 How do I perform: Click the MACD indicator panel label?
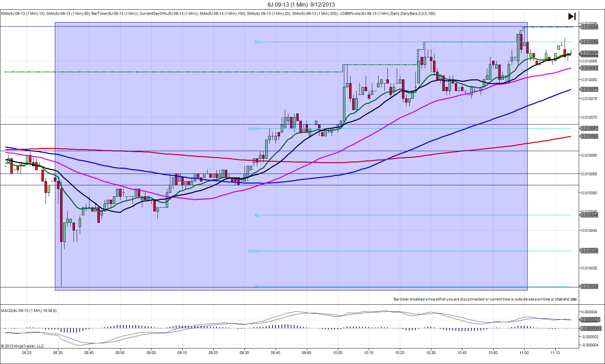29,311
